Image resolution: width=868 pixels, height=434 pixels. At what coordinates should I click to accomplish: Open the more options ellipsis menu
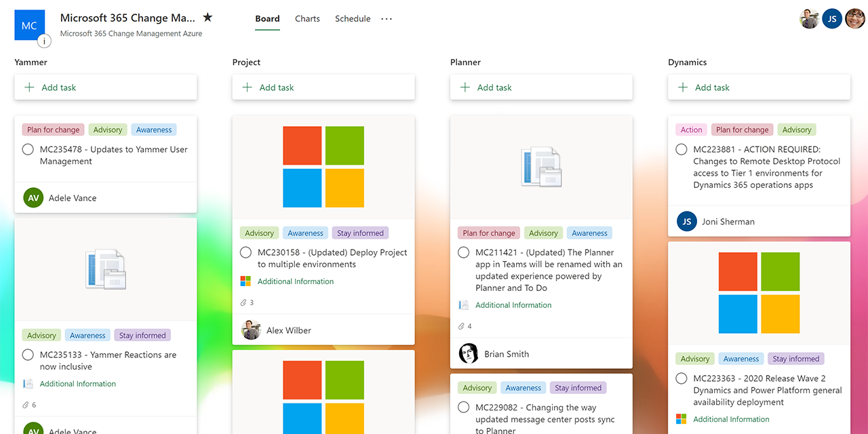click(386, 19)
